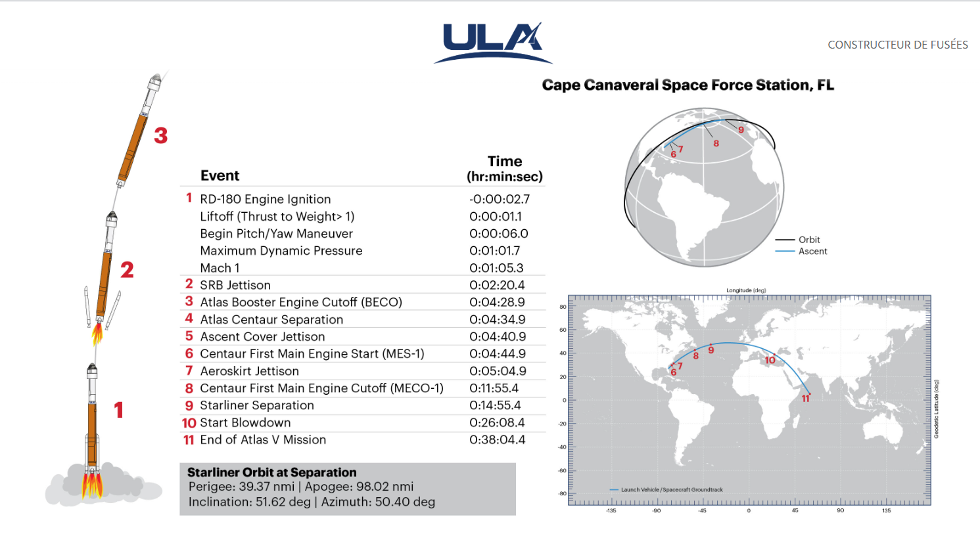The height and width of the screenshot is (557, 980).
Task: Click the liftoff time '0:00:01.1'
Action: point(496,216)
